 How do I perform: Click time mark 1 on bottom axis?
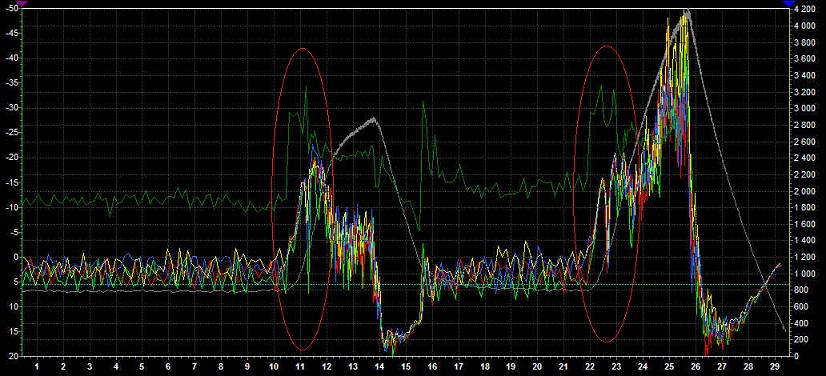[37, 366]
